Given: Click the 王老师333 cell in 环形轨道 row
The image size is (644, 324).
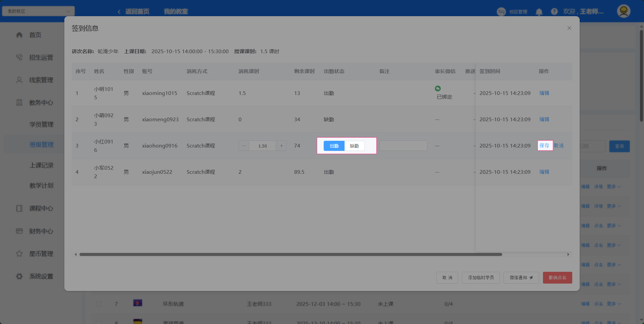Looking at the screenshot, I should (x=259, y=304).
